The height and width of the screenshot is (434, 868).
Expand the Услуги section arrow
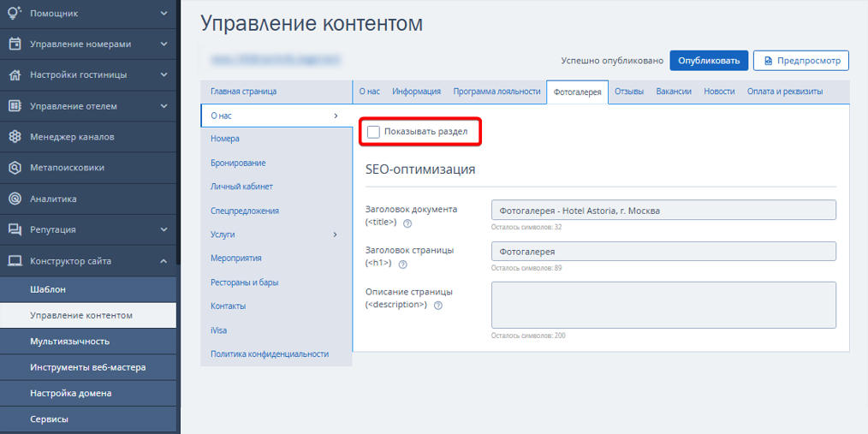[336, 235]
